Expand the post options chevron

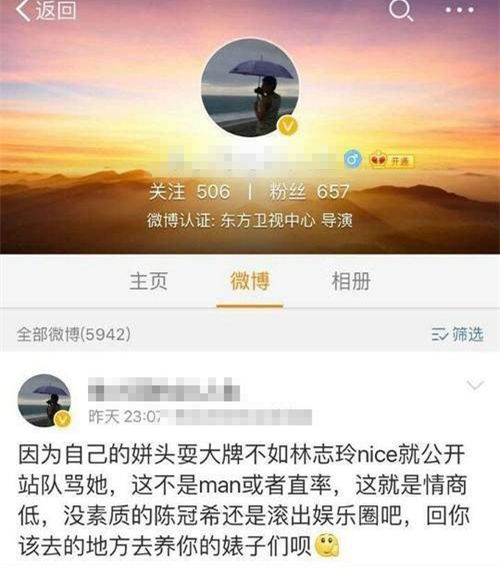pyautogui.click(x=475, y=385)
